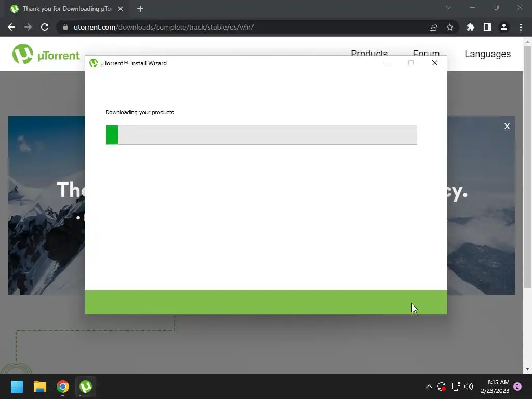Dismiss the banner with the white X
This screenshot has width=532, height=399.
pos(507,126)
